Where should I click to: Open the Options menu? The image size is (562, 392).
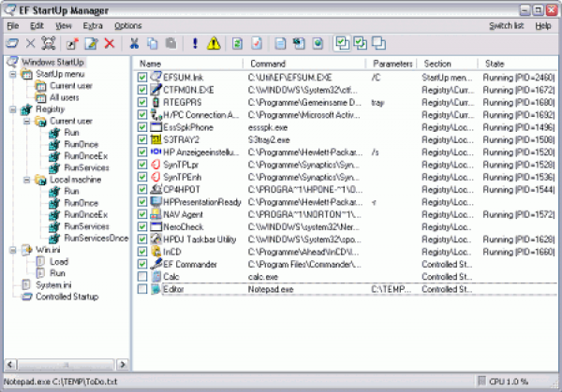click(x=127, y=25)
